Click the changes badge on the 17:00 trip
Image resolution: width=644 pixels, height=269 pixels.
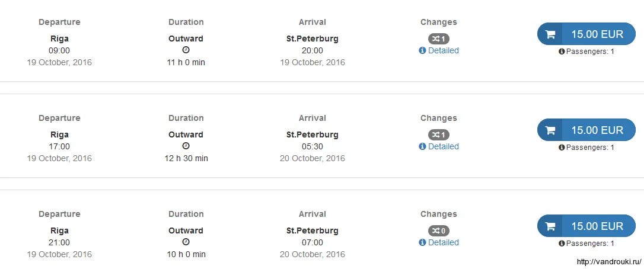point(439,134)
